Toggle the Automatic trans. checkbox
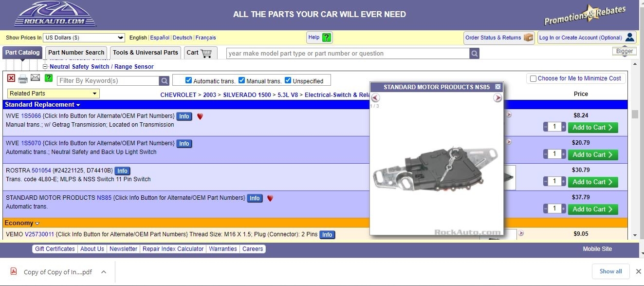 click(188, 80)
